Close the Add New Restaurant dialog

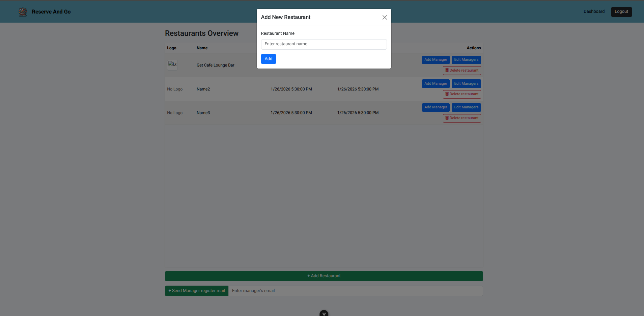384,18
